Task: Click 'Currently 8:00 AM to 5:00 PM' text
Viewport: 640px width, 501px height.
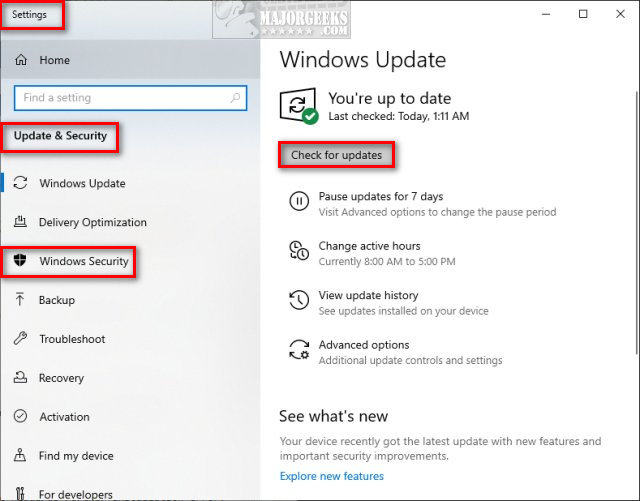Action: click(x=387, y=261)
